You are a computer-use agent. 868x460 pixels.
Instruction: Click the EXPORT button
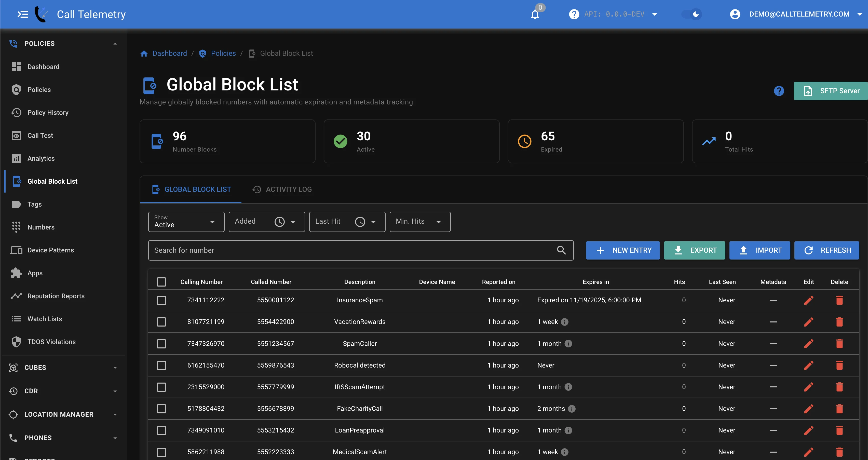[695, 250]
